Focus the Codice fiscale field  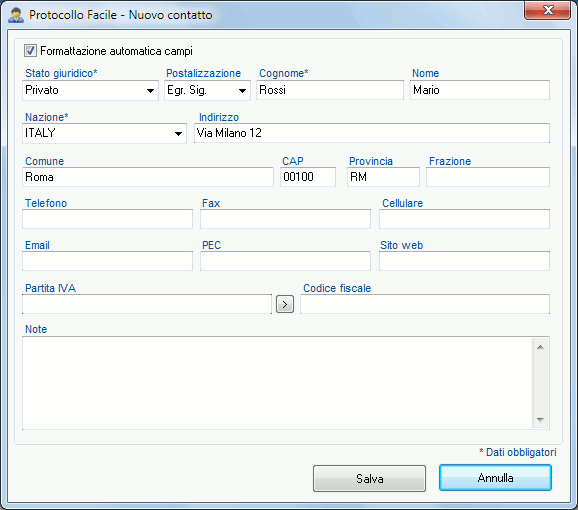(425, 304)
